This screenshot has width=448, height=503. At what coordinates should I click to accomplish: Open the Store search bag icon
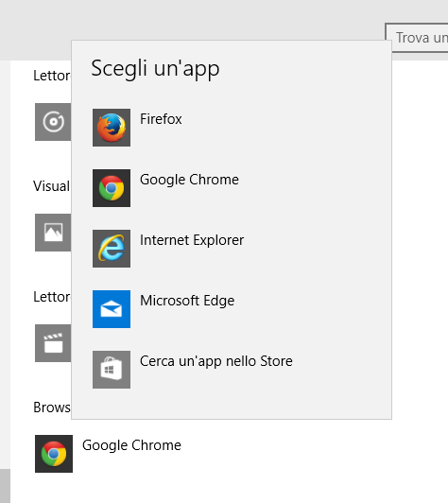[x=112, y=370]
